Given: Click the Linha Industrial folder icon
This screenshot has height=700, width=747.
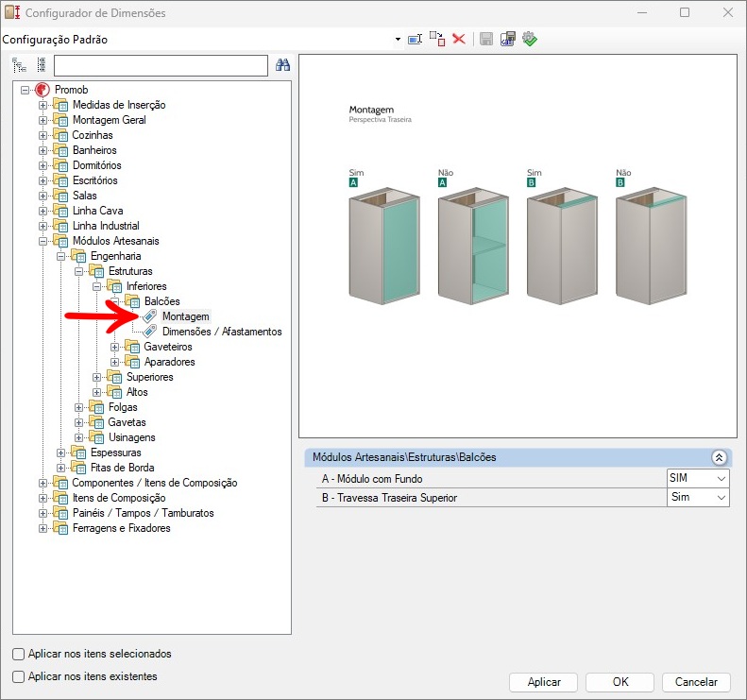Looking at the screenshot, I should [x=60, y=226].
